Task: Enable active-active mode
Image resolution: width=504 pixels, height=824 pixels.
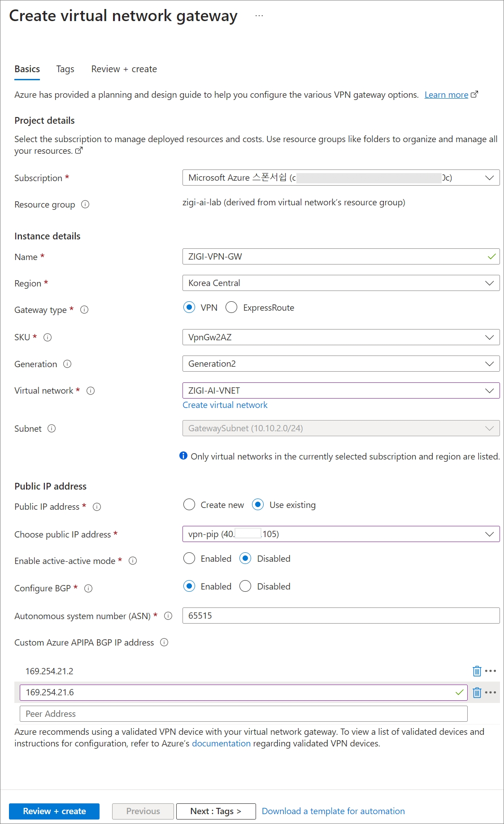Action: click(x=189, y=559)
